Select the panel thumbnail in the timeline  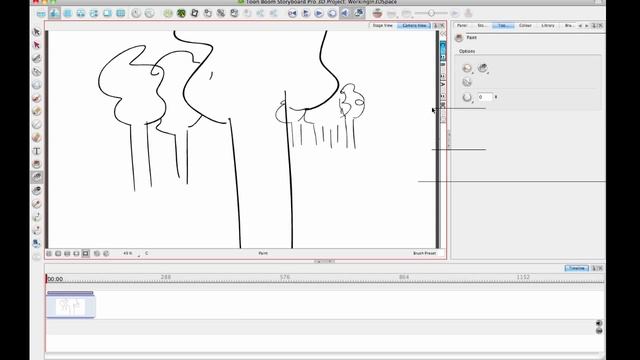click(x=71, y=307)
